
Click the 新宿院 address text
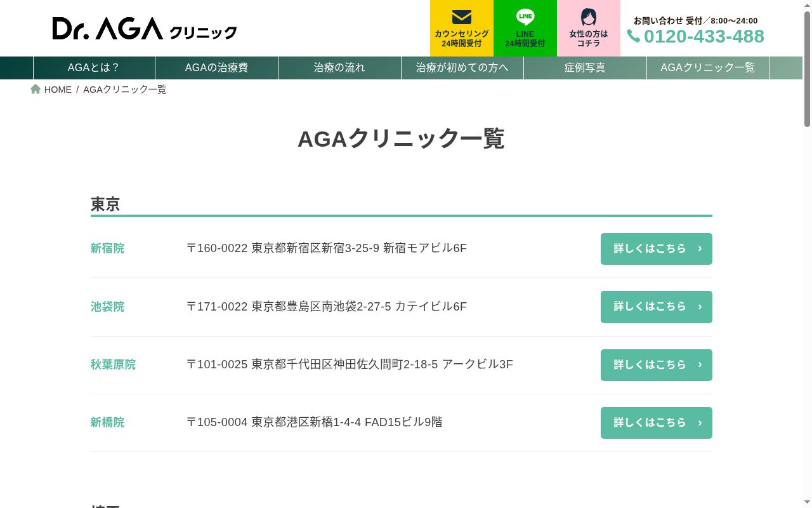327,248
